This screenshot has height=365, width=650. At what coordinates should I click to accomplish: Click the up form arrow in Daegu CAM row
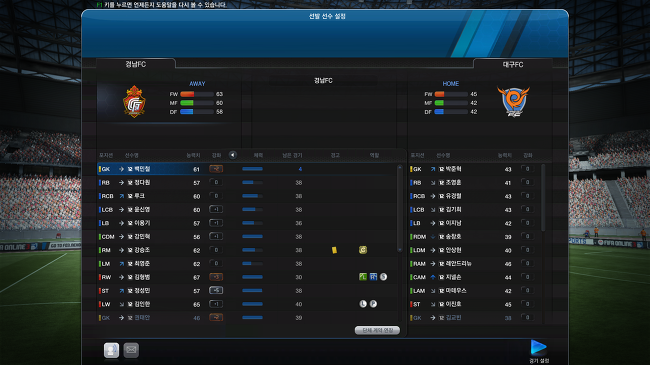tap(433, 277)
